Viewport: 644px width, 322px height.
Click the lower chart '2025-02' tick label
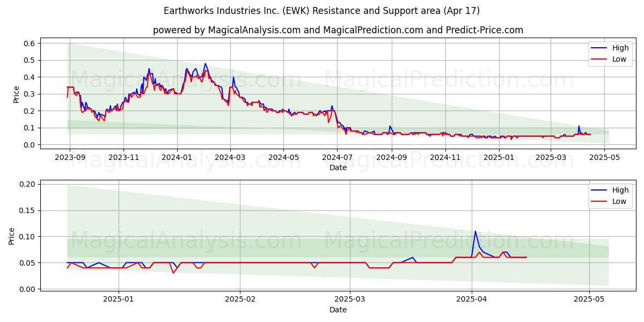[240, 299]
